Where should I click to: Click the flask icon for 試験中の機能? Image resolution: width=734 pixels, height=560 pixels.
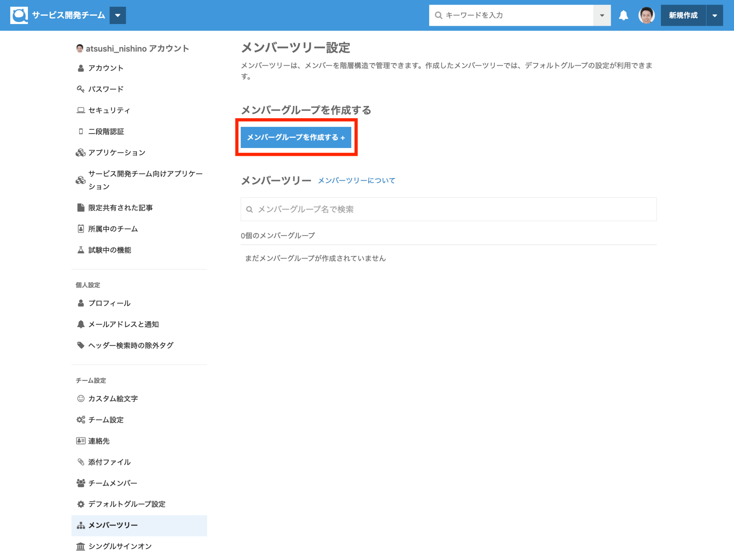(x=81, y=250)
